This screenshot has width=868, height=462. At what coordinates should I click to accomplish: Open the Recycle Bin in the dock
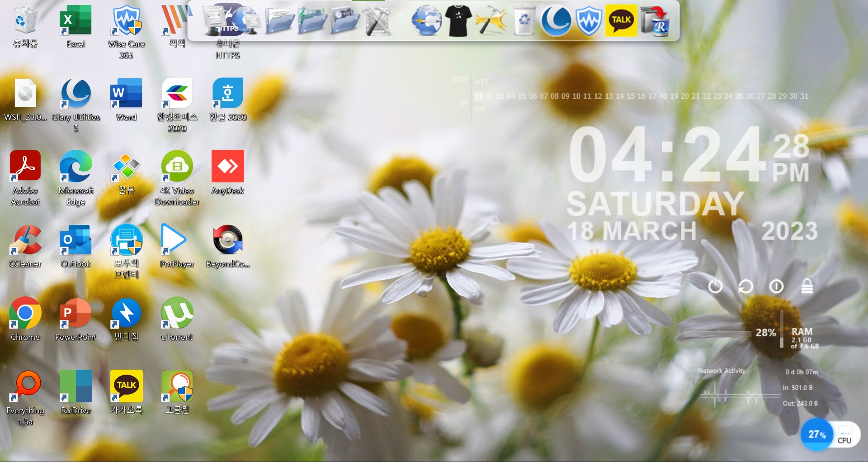pyautogui.click(x=524, y=21)
